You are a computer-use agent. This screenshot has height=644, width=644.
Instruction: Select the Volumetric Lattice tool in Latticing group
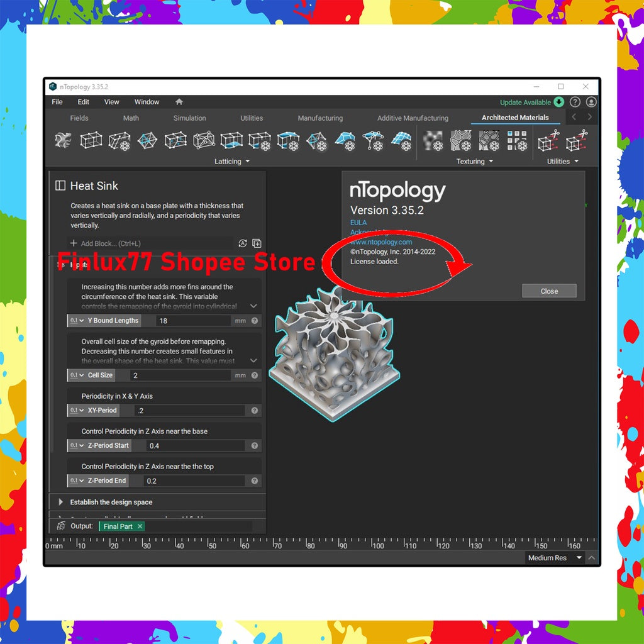(91, 141)
